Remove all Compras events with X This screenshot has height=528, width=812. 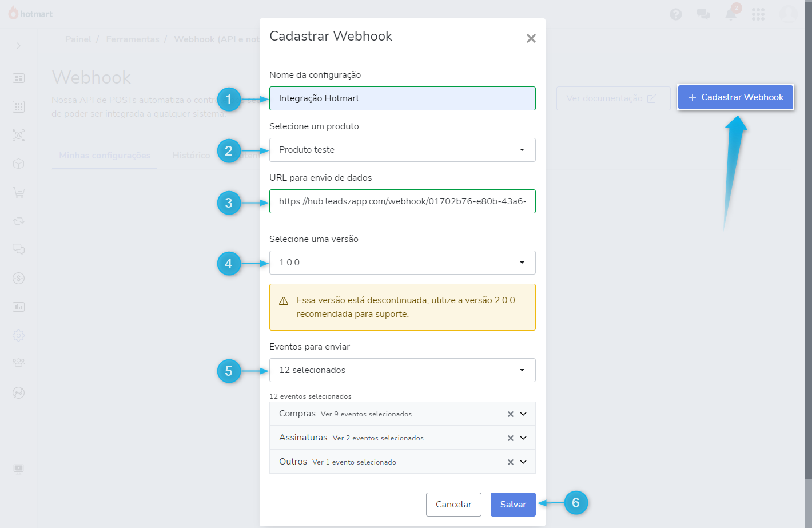[x=511, y=414]
